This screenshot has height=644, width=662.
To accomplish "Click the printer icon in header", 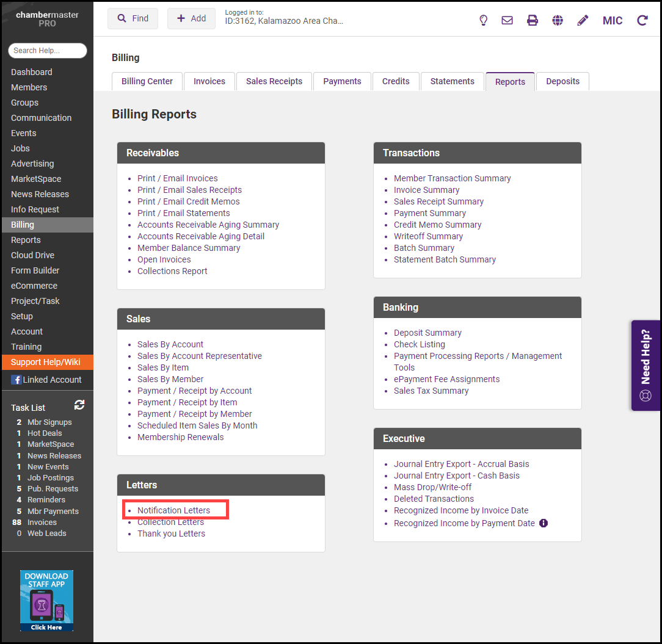I will [533, 20].
